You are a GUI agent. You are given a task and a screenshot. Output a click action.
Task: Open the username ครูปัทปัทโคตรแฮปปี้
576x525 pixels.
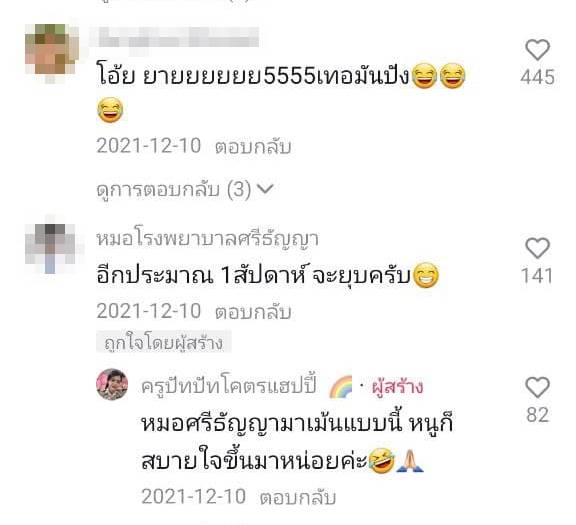(x=228, y=386)
